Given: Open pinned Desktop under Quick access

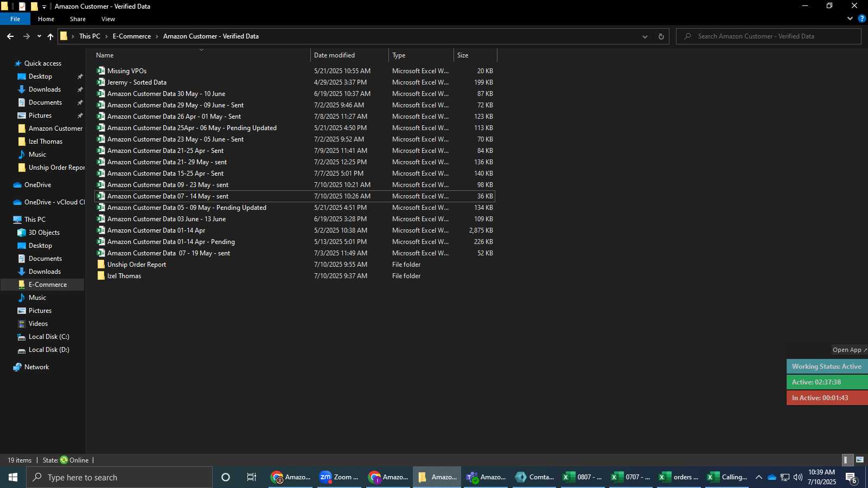Looking at the screenshot, I should coord(40,76).
